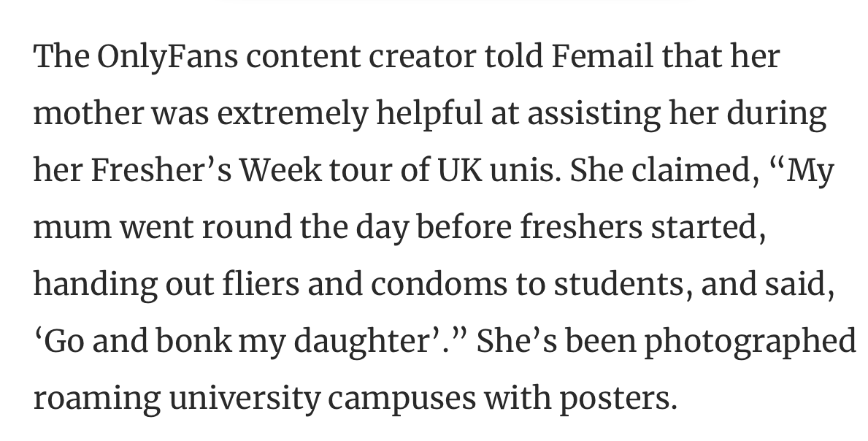Image resolution: width=868 pixels, height=441 pixels.
Task: Click the word 'started' in the text
Action: click(x=704, y=226)
